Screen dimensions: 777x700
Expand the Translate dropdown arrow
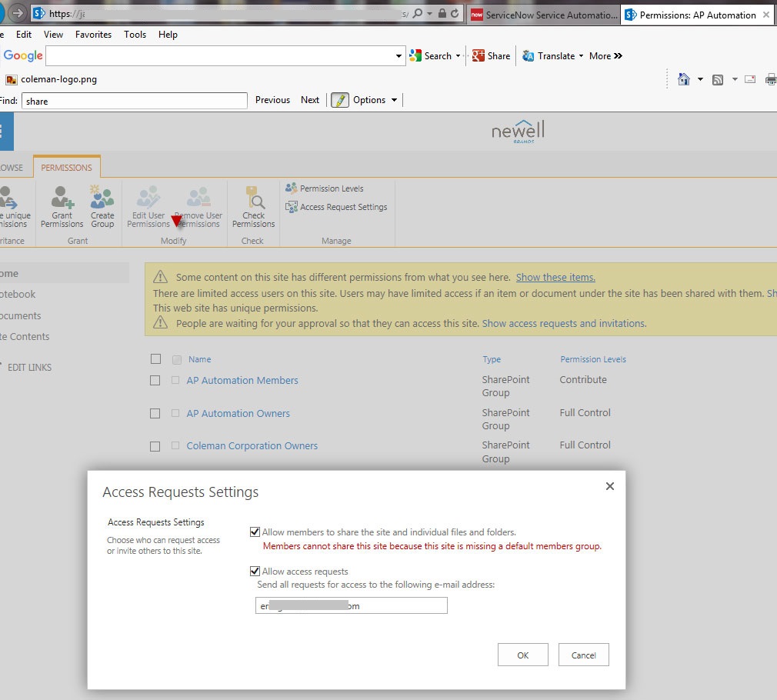(581, 56)
